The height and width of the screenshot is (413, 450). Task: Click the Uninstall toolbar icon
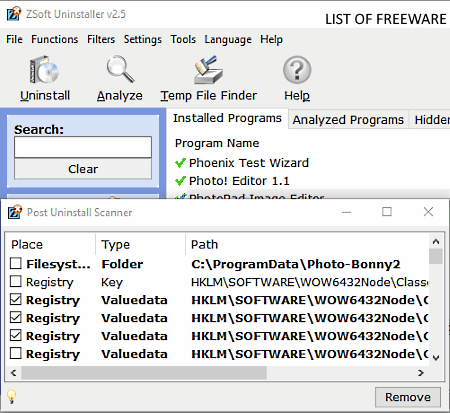[x=44, y=70]
